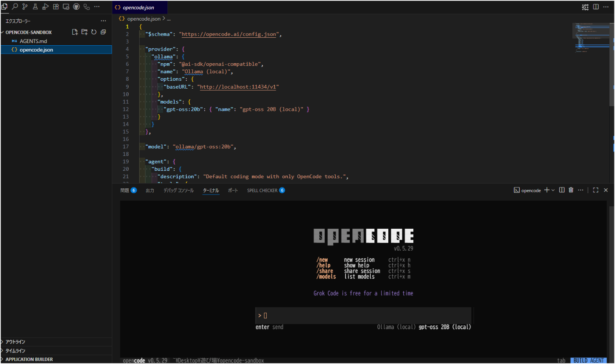Click the opencode terminal instance label
Viewport: 615px width, 364px height.
[x=528, y=190]
